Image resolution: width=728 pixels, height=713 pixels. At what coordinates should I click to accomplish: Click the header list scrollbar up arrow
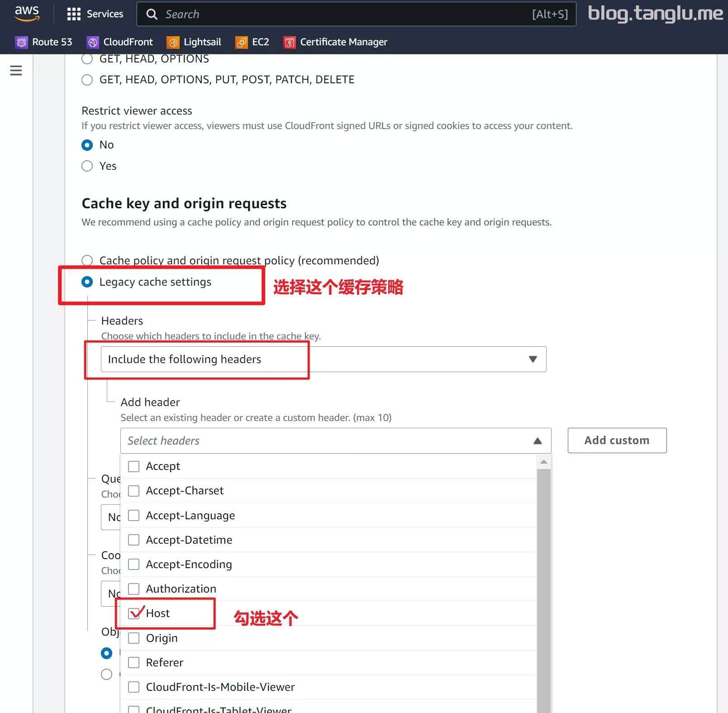coord(544,462)
